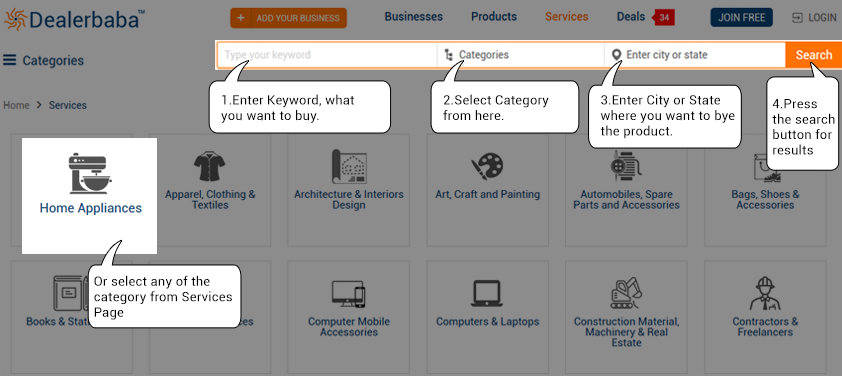842x376 pixels.
Task: Open Architecture & Interiors Design label
Action: click(x=349, y=200)
